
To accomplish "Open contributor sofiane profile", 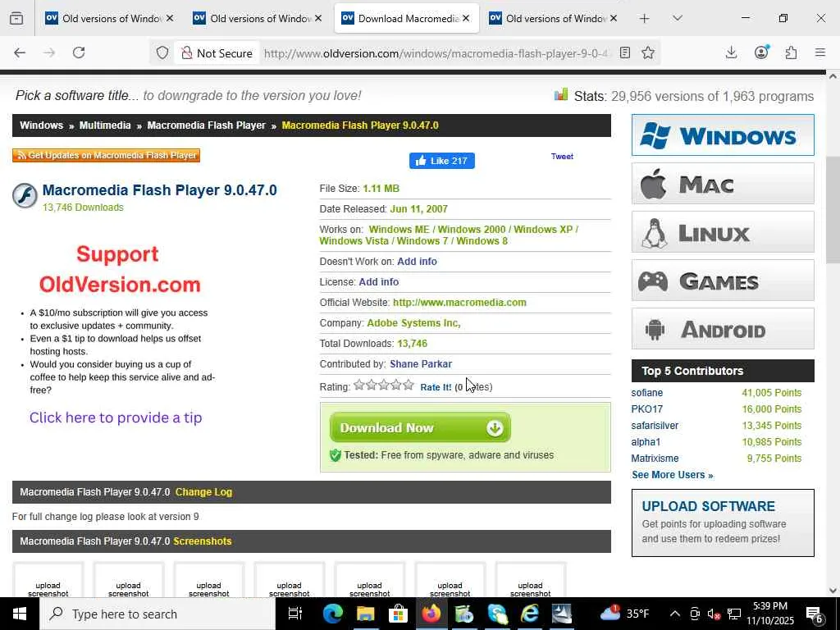I will 646,393.
